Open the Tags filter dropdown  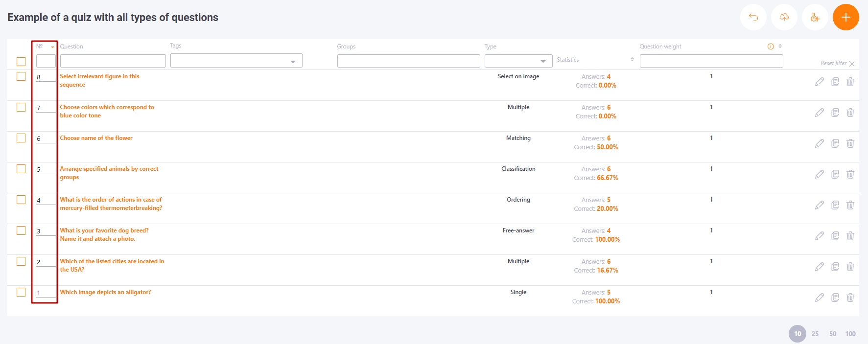pos(236,61)
